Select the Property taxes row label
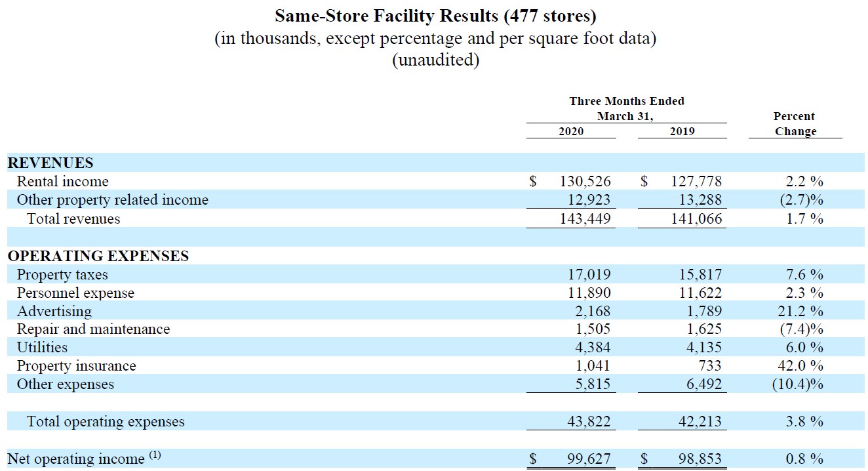This screenshot has width=868, height=471. tap(62, 274)
